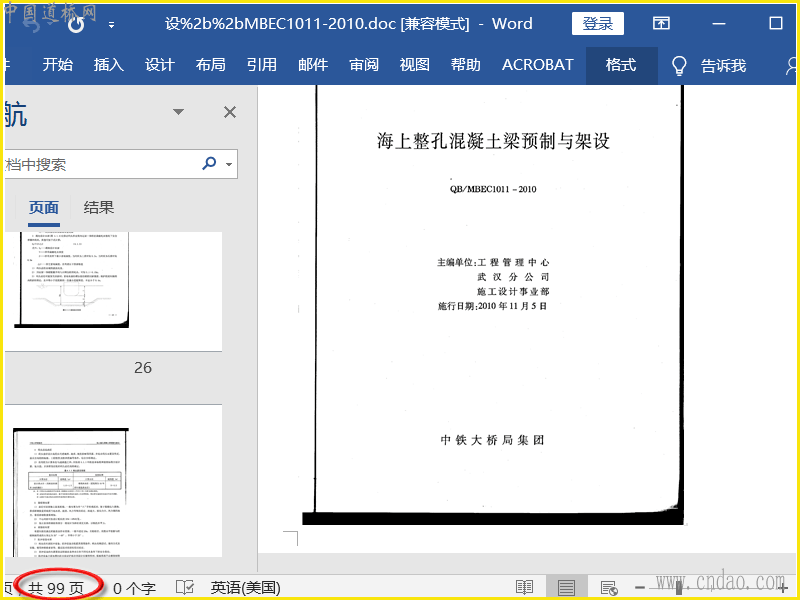Switch to Print Layout view icon

pyautogui.click(x=566, y=588)
